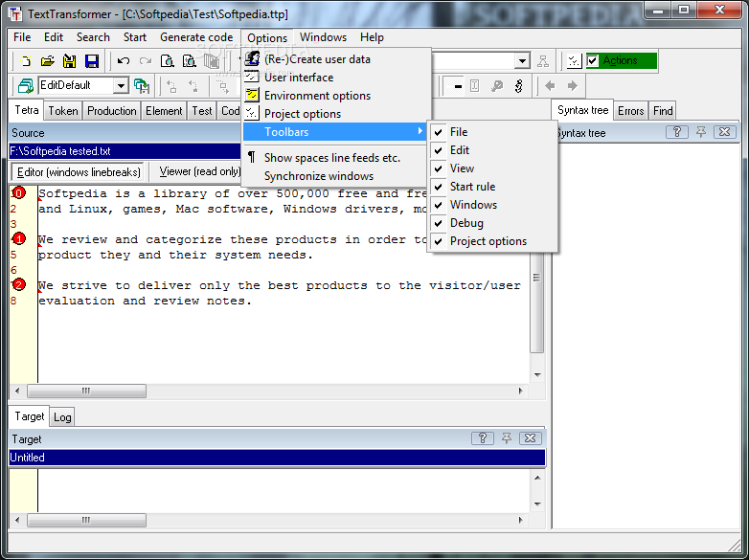This screenshot has height=560, width=749.
Task: Click the Undo arrow icon
Action: coord(124,60)
